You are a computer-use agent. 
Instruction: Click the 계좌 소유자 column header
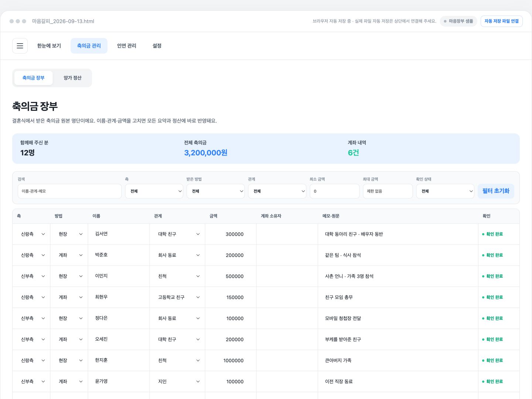point(271,216)
